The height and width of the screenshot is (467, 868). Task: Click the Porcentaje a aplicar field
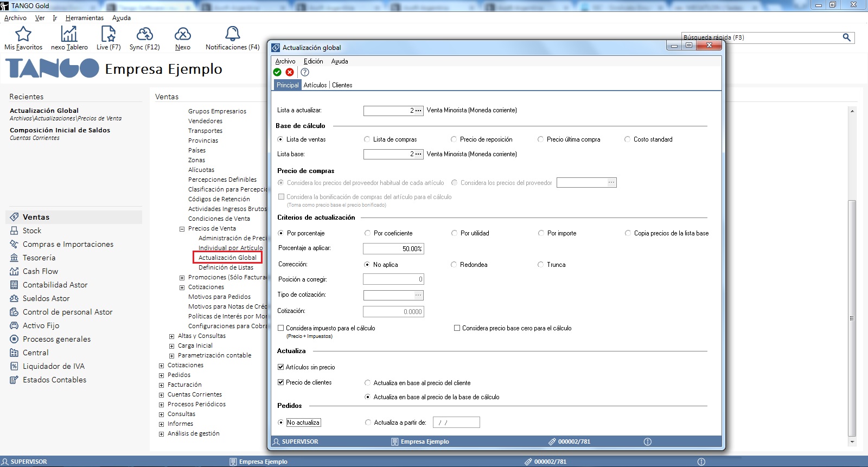[393, 248]
